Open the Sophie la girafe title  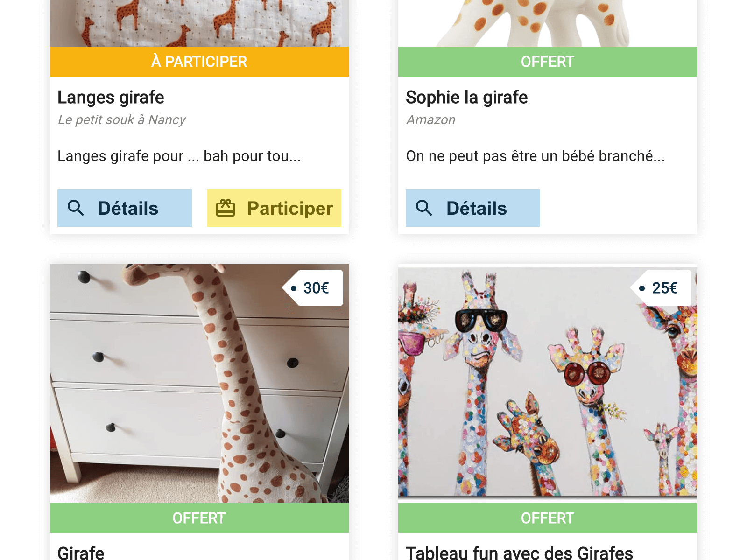coord(467,98)
